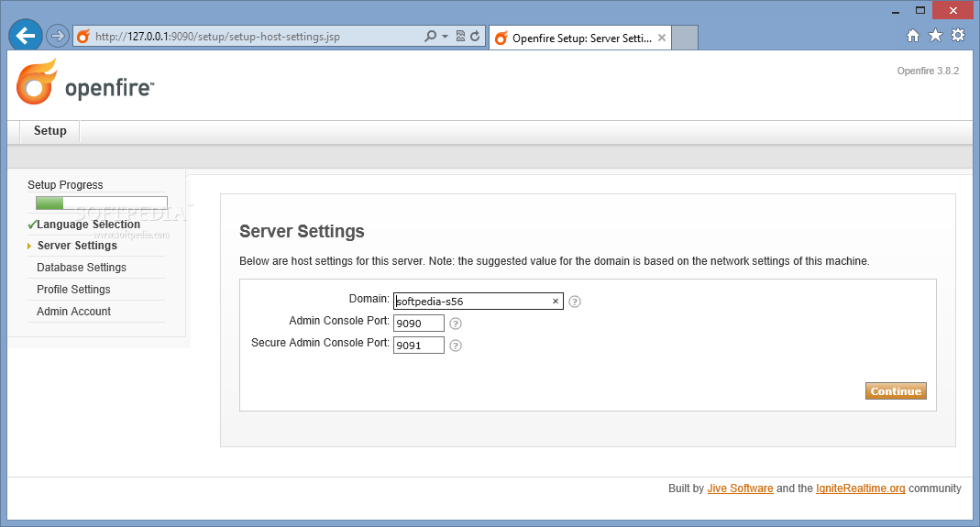980x527 pixels.
Task: Clear the Domain field with X
Action: [555, 302]
